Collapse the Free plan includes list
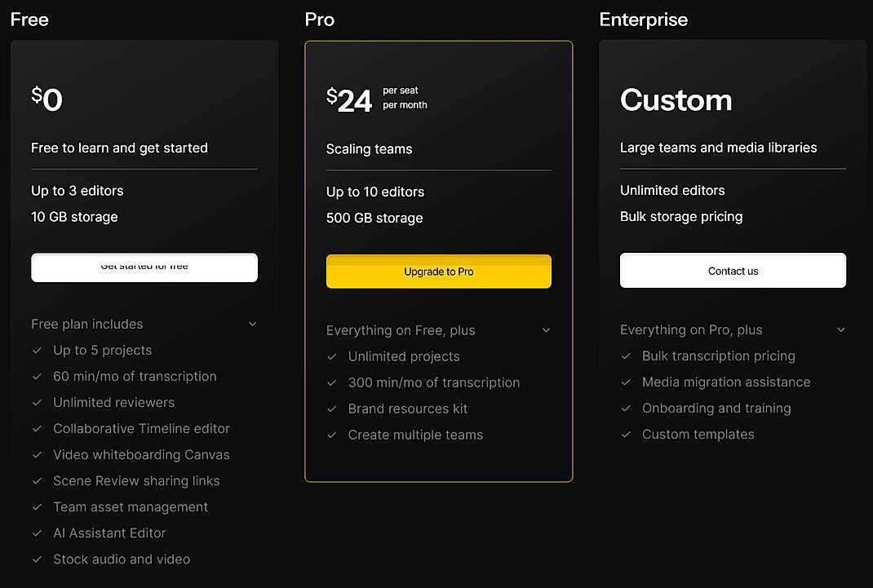This screenshot has height=588, width=873. 252,323
